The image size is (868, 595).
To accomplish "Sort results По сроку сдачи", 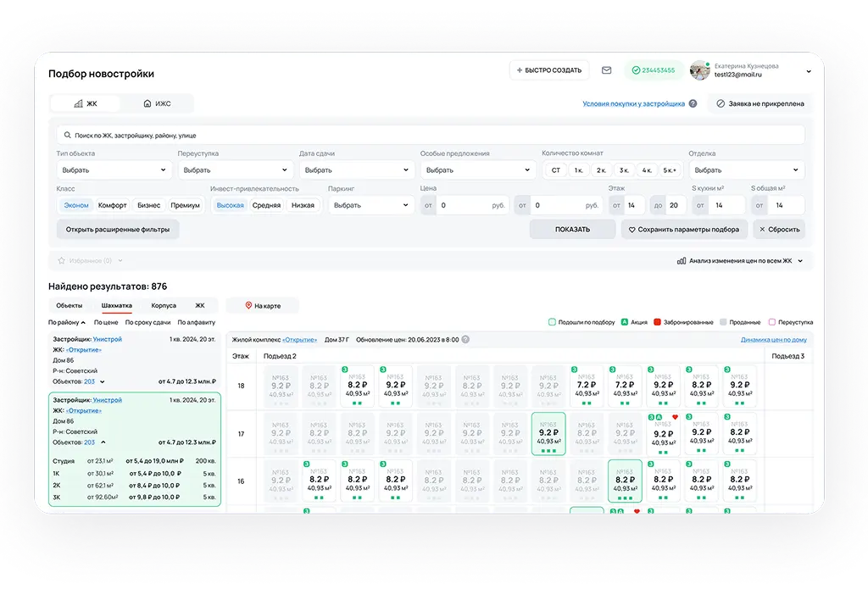I will click(x=147, y=322).
